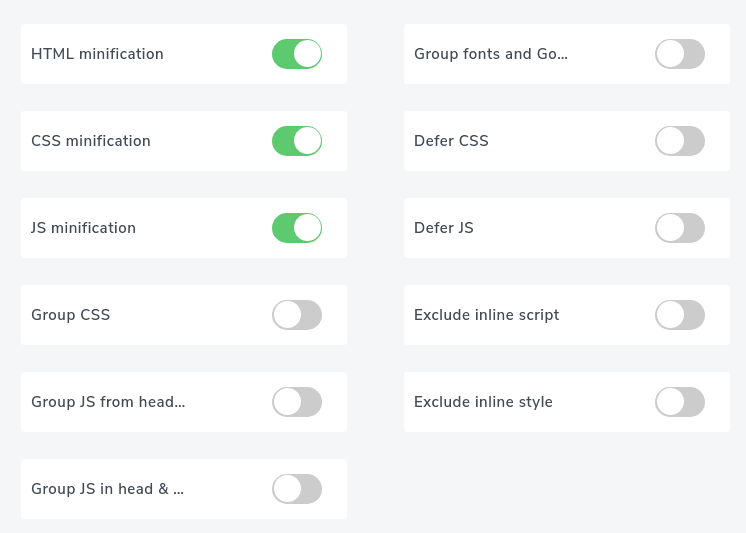
Task: Enable Group JS in head & body toggle
Action: coord(297,489)
